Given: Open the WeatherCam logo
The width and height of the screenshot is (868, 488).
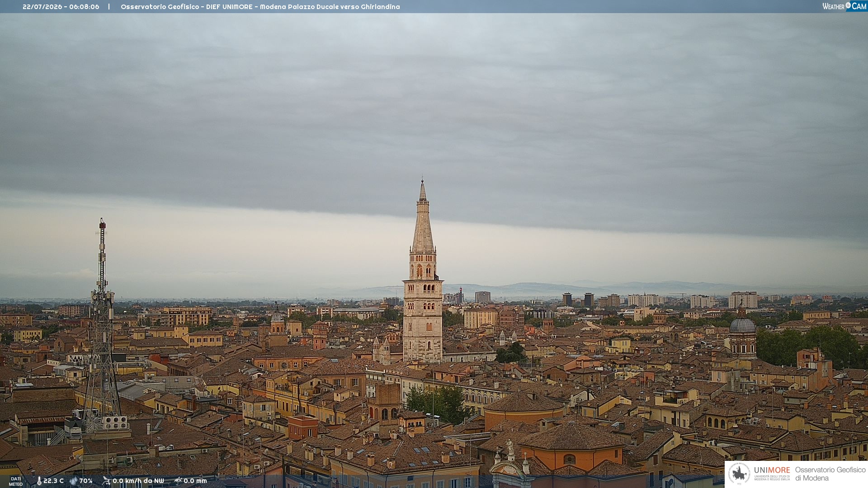Looking at the screenshot, I should (844, 6).
